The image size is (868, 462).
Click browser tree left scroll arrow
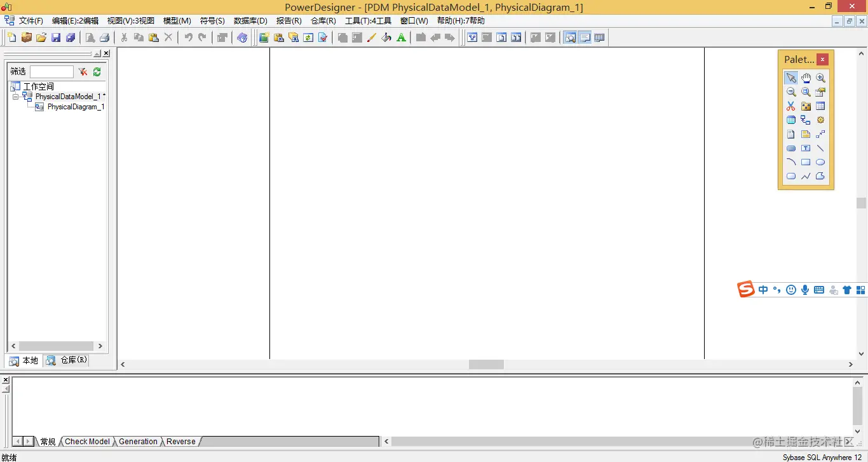pyautogui.click(x=14, y=346)
